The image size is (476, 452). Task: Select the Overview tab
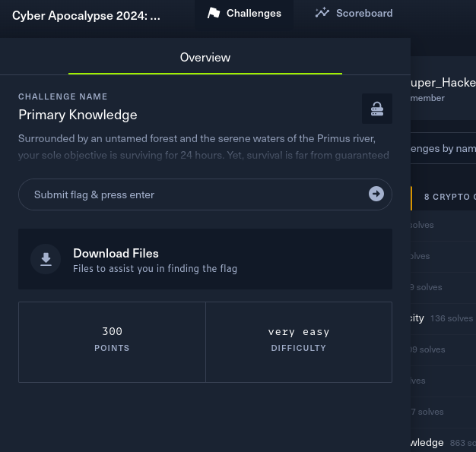pyautogui.click(x=205, y=58)
